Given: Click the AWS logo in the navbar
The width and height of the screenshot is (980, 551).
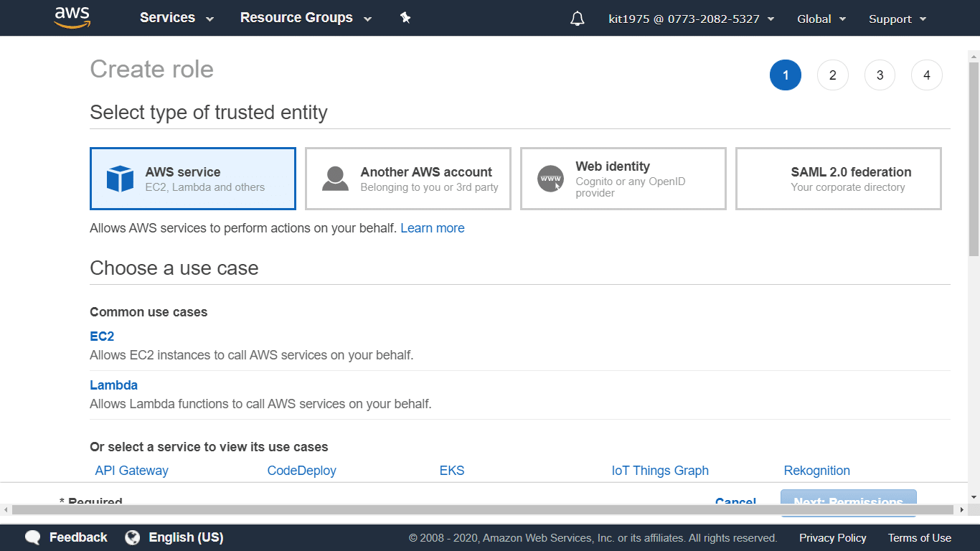Looking at the screenshot, I should tap(70, 17).
